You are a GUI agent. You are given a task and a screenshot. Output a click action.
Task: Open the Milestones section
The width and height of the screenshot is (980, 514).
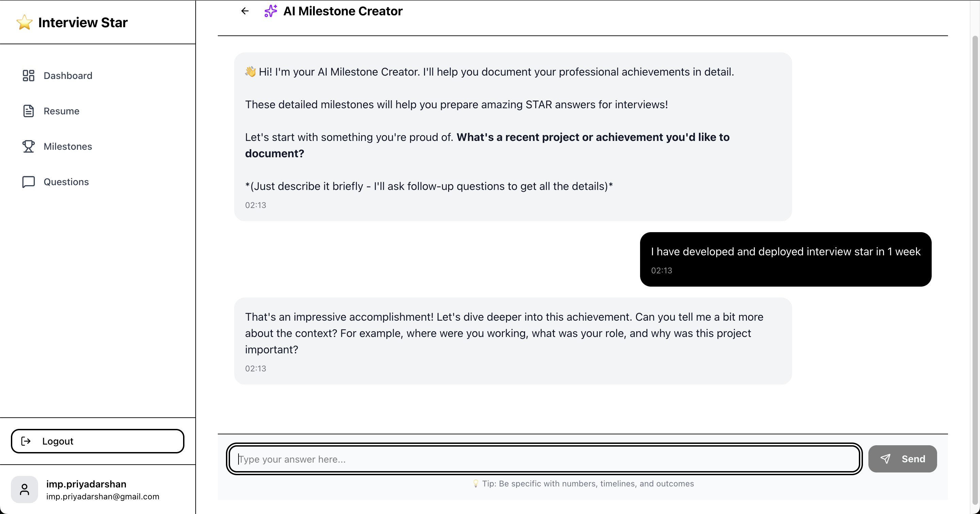pyautogui.click(x=68, y=146)
